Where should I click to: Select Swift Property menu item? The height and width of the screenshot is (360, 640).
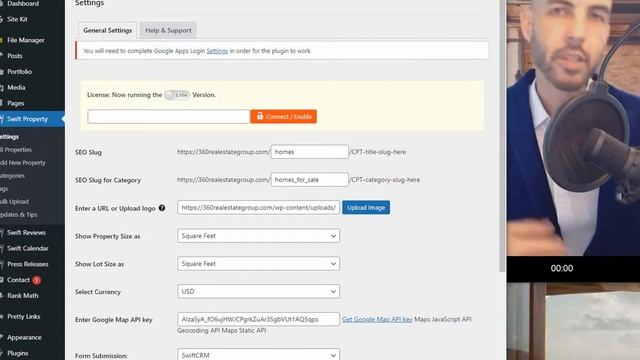(x=27, y=119)
